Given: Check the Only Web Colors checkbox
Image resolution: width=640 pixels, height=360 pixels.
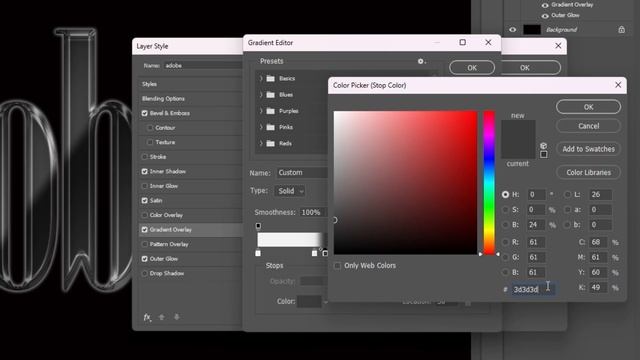Looking at the screenshot, I should 338,266.
